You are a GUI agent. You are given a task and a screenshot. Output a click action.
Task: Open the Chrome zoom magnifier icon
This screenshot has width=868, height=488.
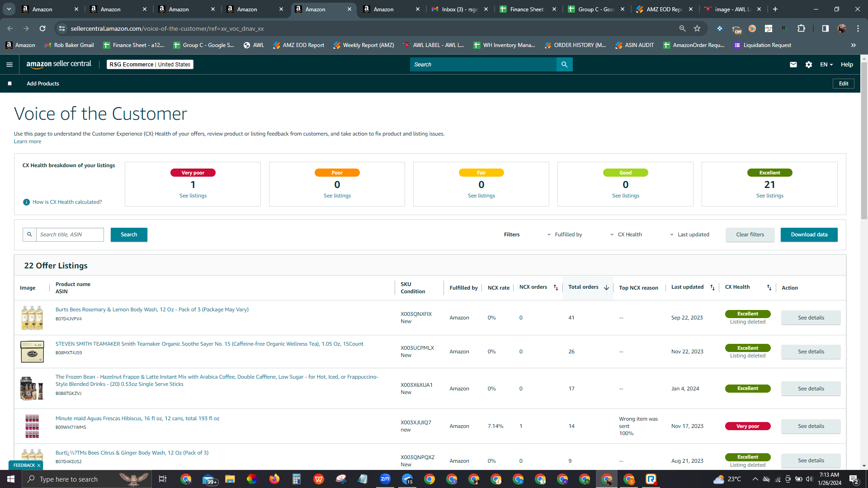pyautogui.click(x=682, y=28)
